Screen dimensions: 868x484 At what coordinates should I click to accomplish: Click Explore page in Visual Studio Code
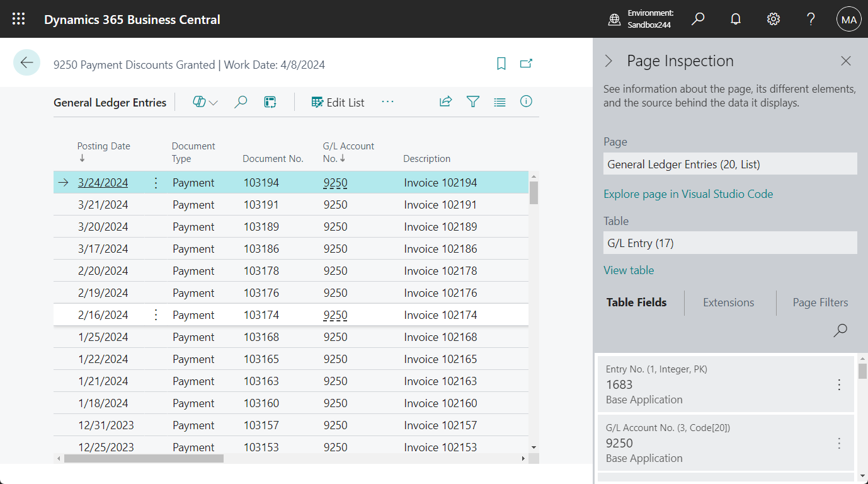tap(688, 193)
